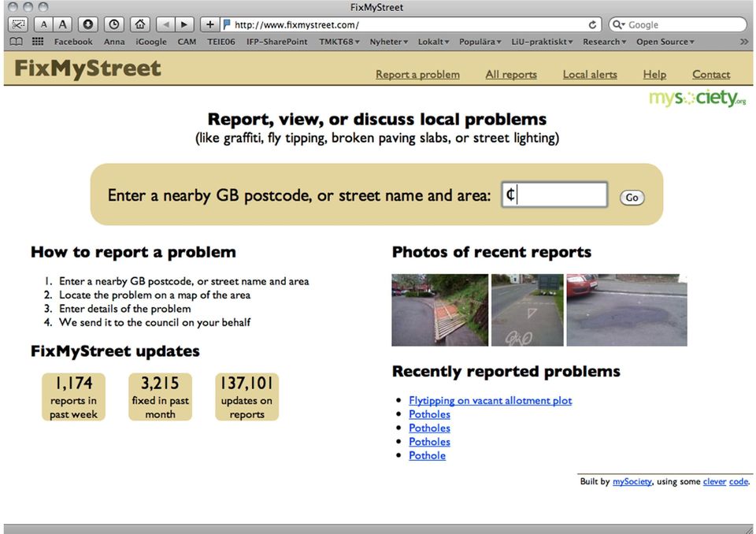
Task: Click the site favicon in the address bar
Action: coord(227,24)
